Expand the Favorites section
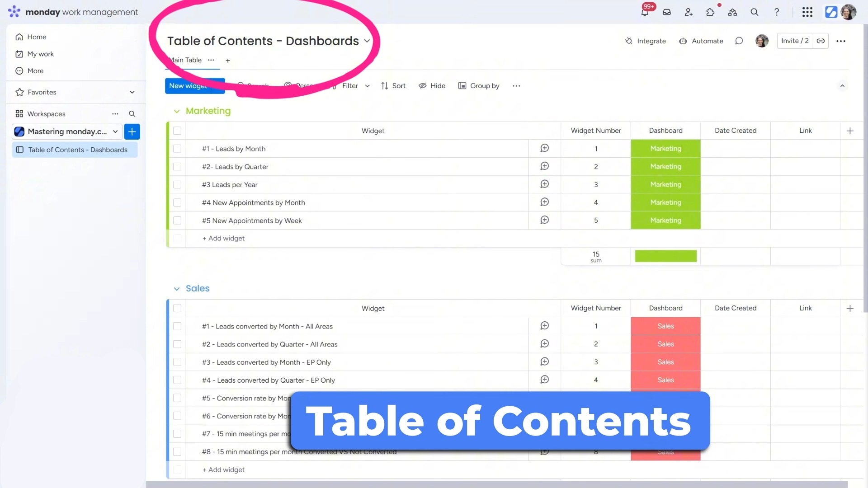 (x=132, y=92)
